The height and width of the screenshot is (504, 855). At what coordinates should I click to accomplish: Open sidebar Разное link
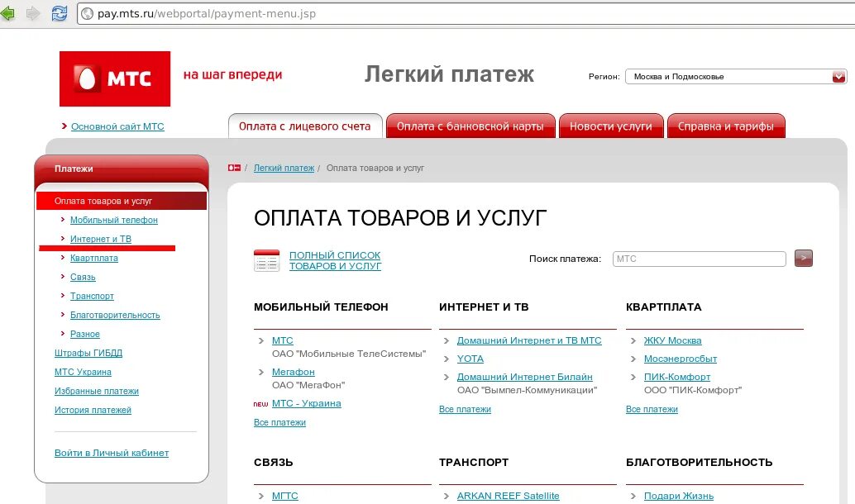85,334
